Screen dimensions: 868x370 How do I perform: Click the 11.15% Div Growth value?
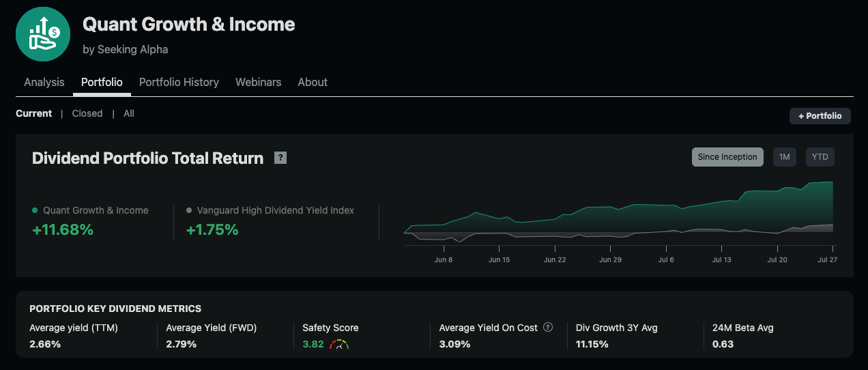pyautogui.click(x=592, y=344)
